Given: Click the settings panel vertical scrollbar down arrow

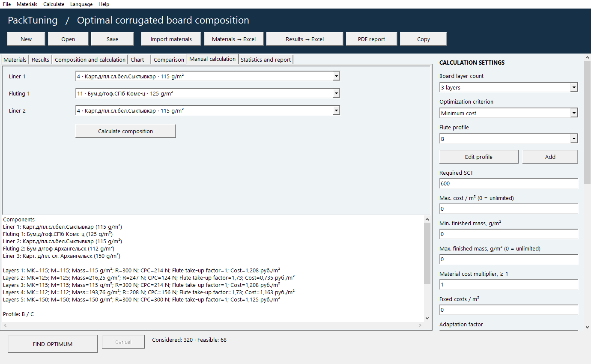Looking at the screenshot, I should click(x=587, y=327).
